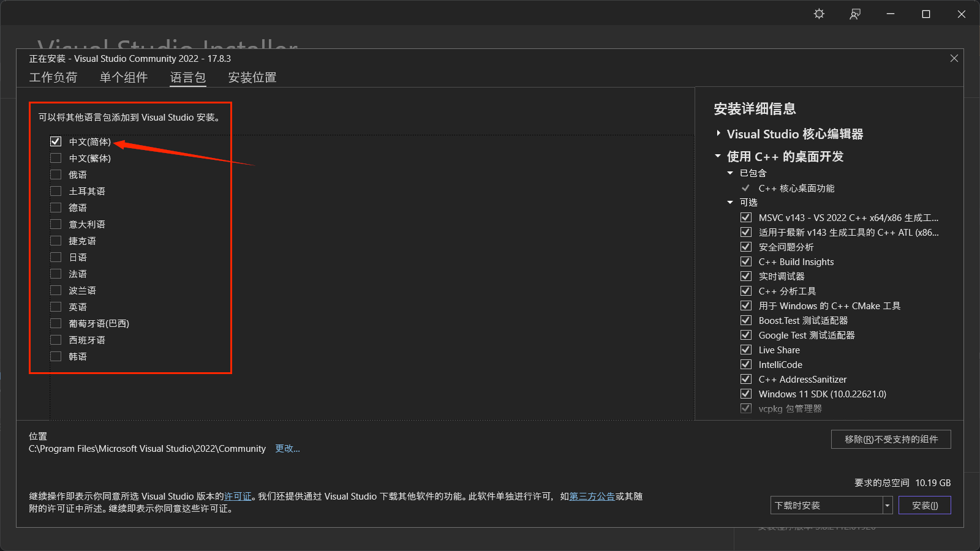
Task: Uncheck C++ ATL for v143 component
Action: pyautogui.click(x=746, y=232)
